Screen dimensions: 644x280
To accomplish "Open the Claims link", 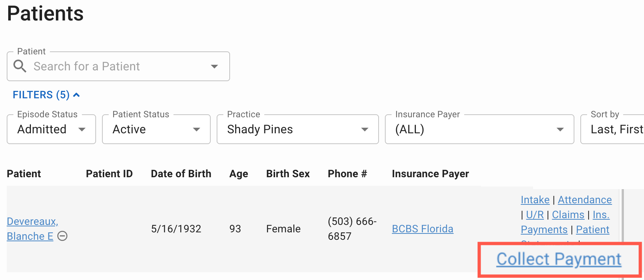I will click(568, 214).
